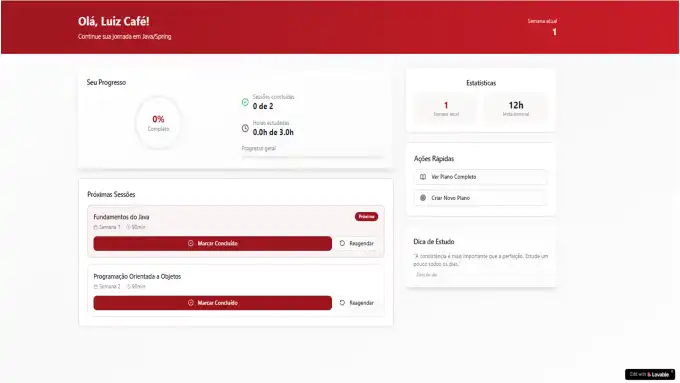Viewport: 680px width, 383px height.
Task: Click the reschedule arrow icon for Fundamentos do Java
Action: click(x=342, y=243)
